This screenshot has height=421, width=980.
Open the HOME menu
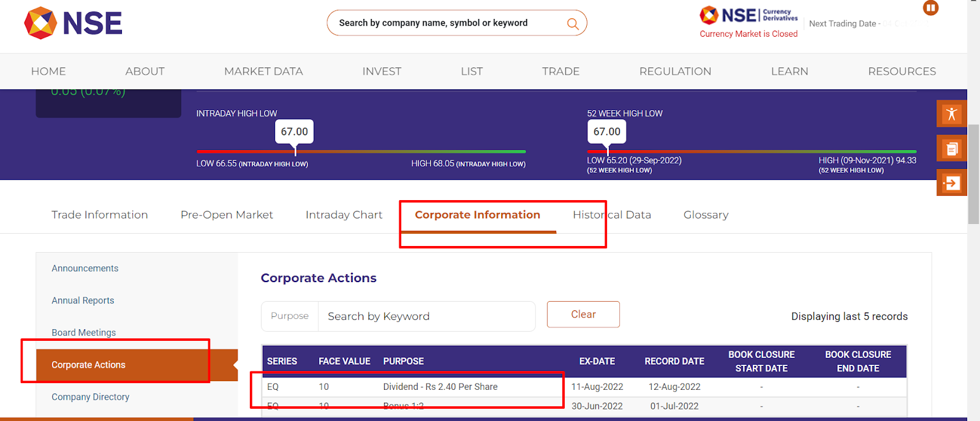click(48, 71)
